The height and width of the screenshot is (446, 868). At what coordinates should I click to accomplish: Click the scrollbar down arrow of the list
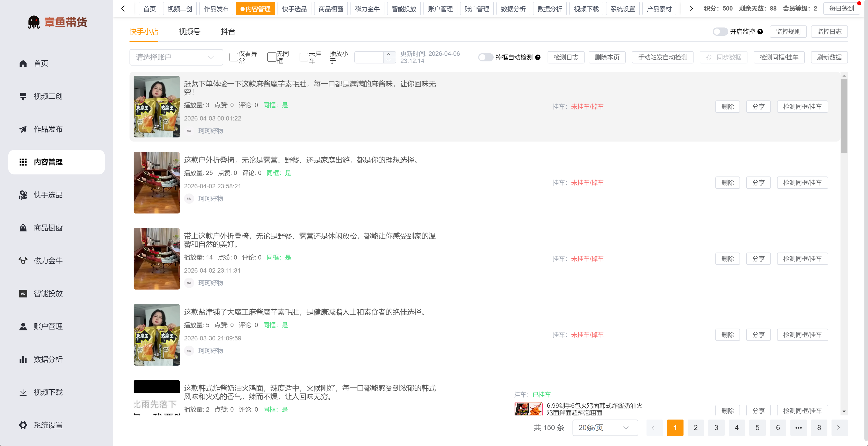click(844, 412)
